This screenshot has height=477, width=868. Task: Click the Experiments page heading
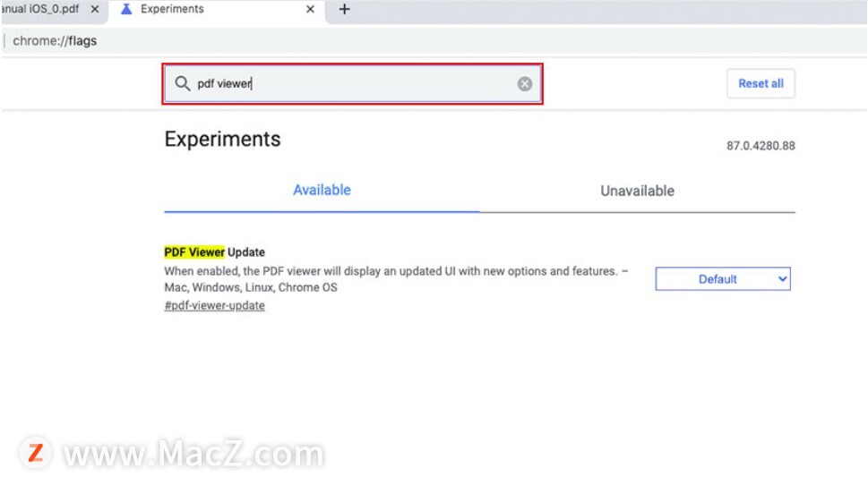point(222,139)
